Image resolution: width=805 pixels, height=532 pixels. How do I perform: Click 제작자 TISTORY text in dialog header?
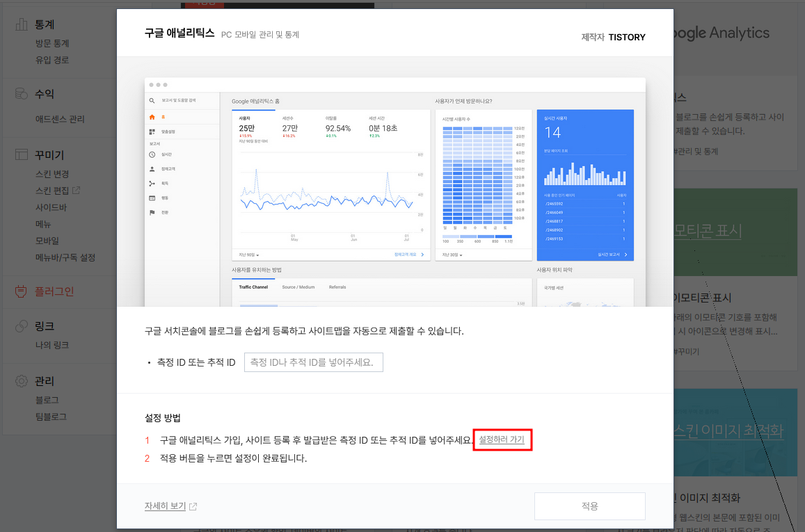tap(613, 37)
